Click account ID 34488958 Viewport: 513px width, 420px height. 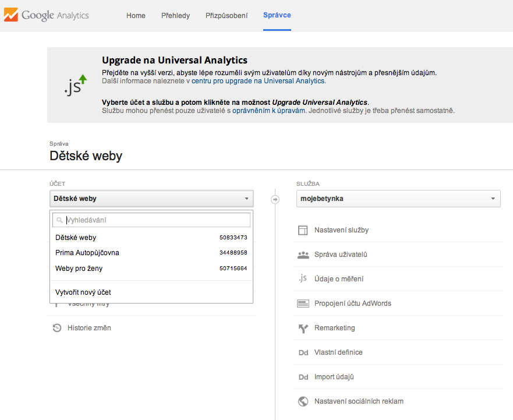point(233,253)
